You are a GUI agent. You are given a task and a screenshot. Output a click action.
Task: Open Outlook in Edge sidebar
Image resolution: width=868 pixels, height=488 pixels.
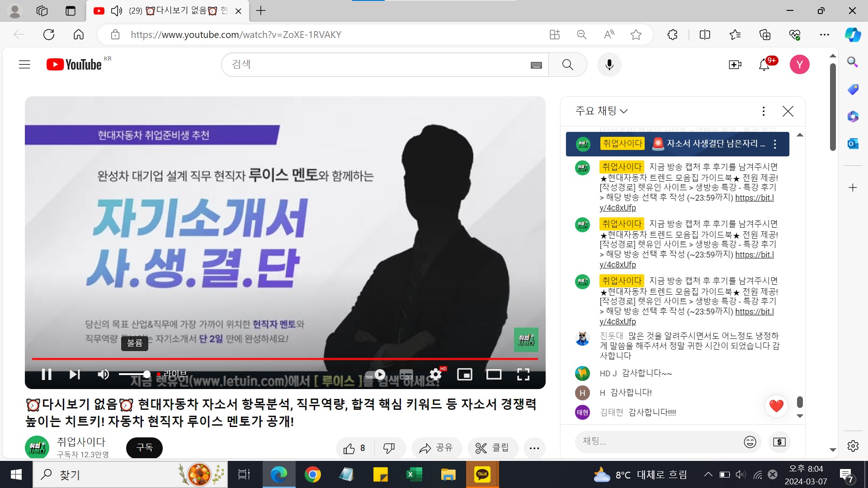pyautogui.click(x=853, y=144)
